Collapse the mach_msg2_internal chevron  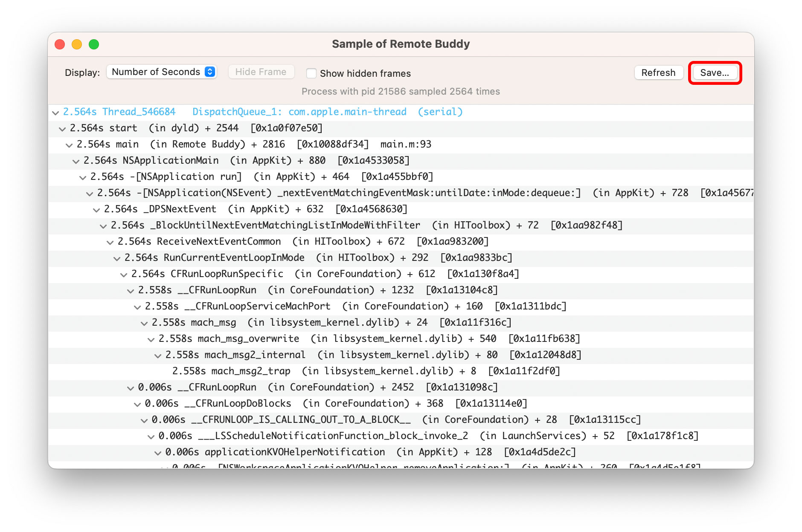(x=158, y=356)
